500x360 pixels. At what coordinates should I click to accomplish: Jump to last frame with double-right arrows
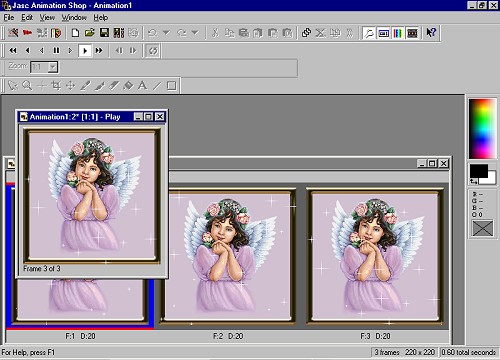point(99,51)
